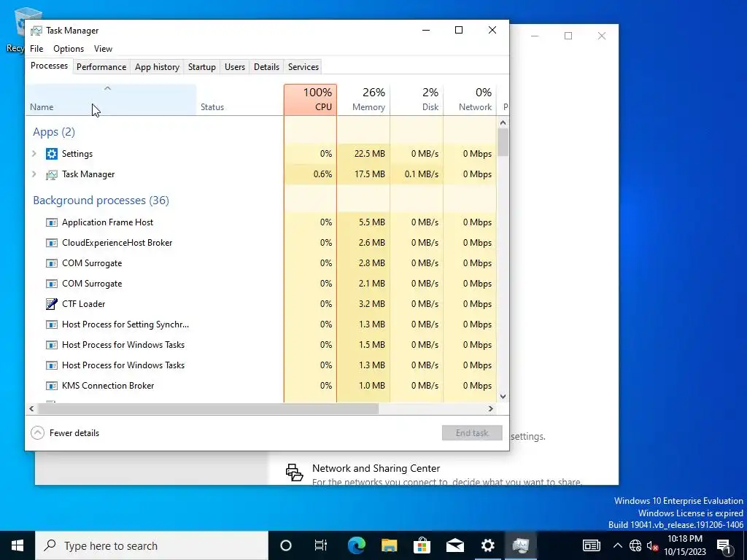The width and height of the screenshot is (747, 560).
Task: Select the first COM Surrogate 2.8 MB row
Action: (x=261, y=263)
